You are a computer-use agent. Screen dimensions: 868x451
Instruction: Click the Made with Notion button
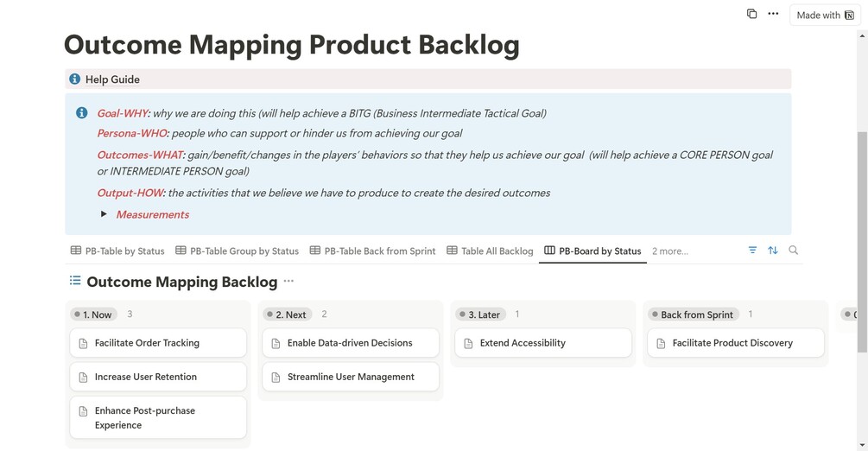(825, 15)
